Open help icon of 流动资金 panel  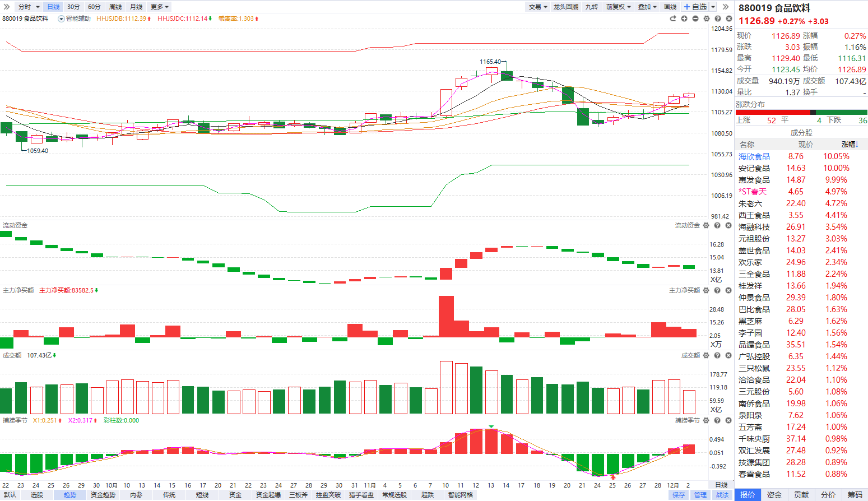[x=717, y=225]
